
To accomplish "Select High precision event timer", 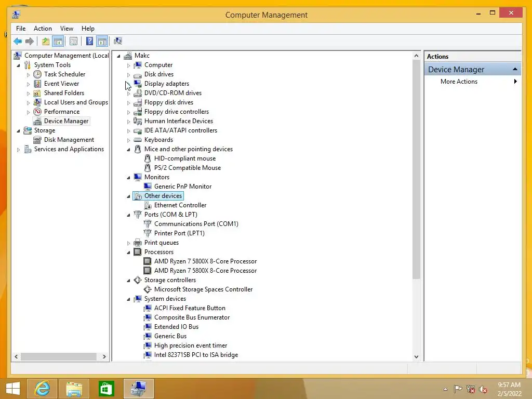I will (x=191, y=345).
